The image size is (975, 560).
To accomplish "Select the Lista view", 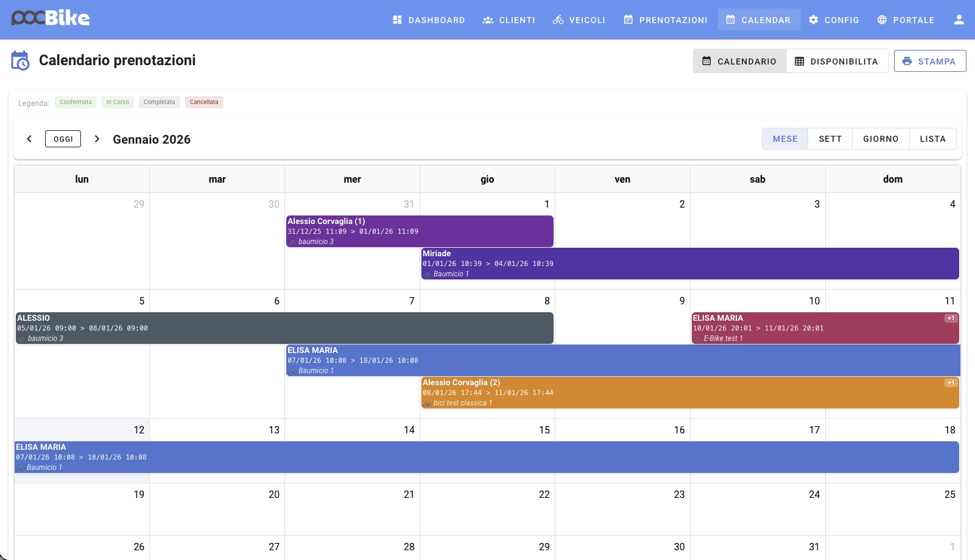I will (932, 139).
